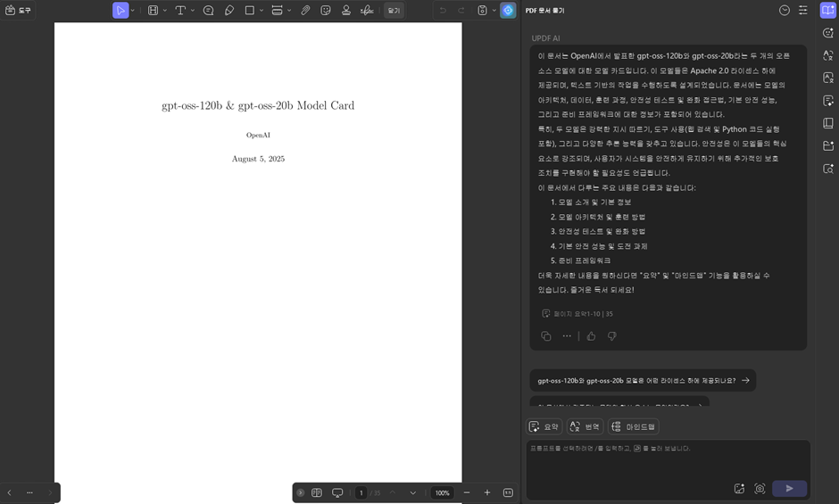Start slideshow presentation mode icon
This screenshot has width=839, height=504.
click(x=337, y=492)
